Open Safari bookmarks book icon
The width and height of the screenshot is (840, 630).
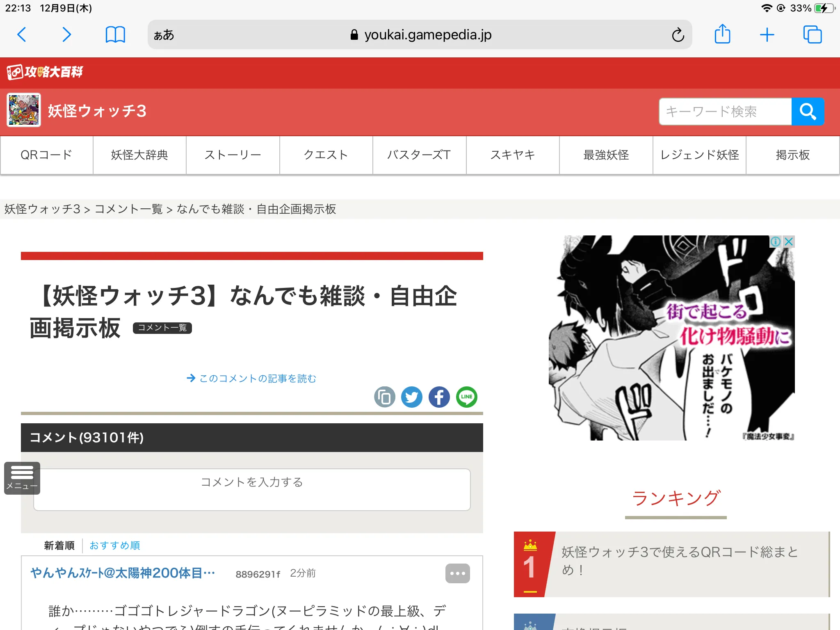115,35
